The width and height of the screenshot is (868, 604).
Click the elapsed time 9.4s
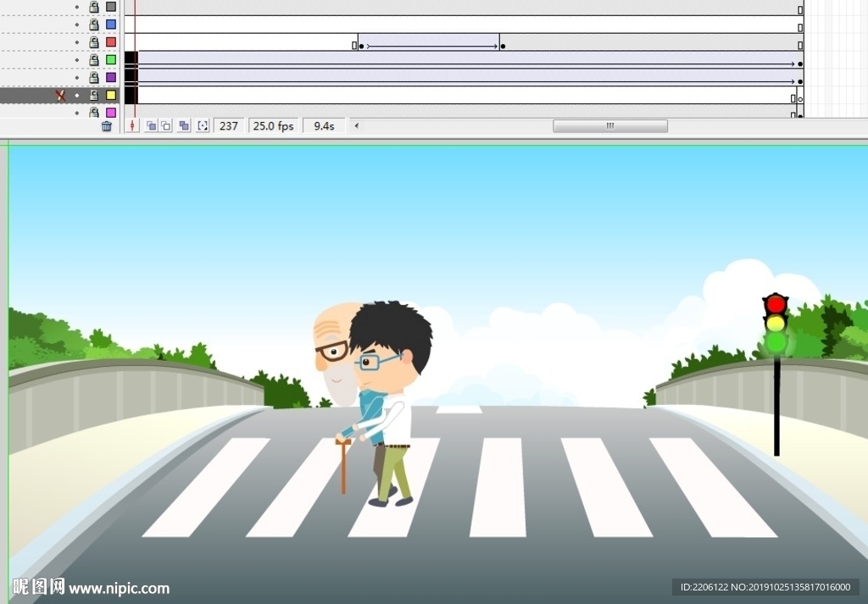[324, 126]
